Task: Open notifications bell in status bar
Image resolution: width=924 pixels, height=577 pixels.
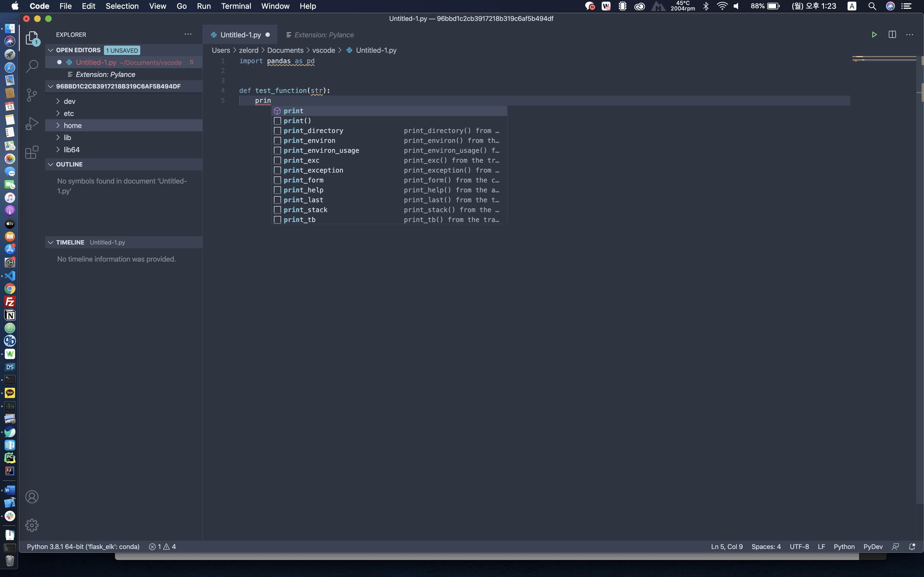Action: click(912, 547)
